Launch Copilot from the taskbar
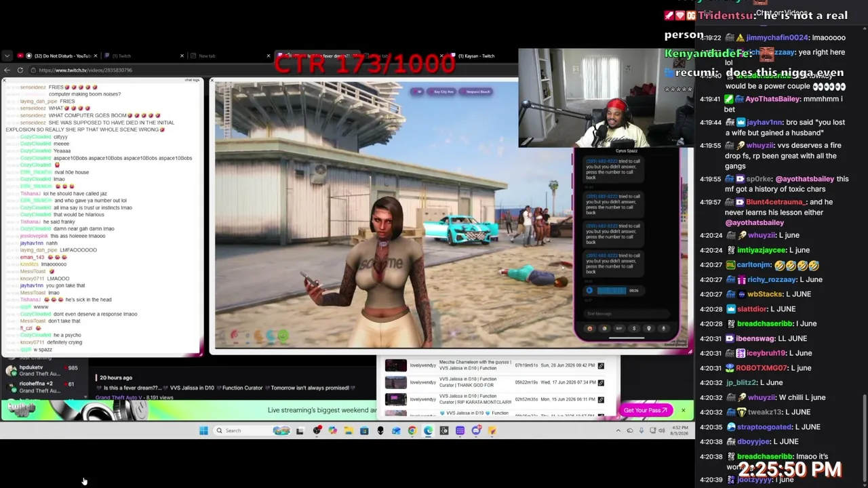 point(332,430)
